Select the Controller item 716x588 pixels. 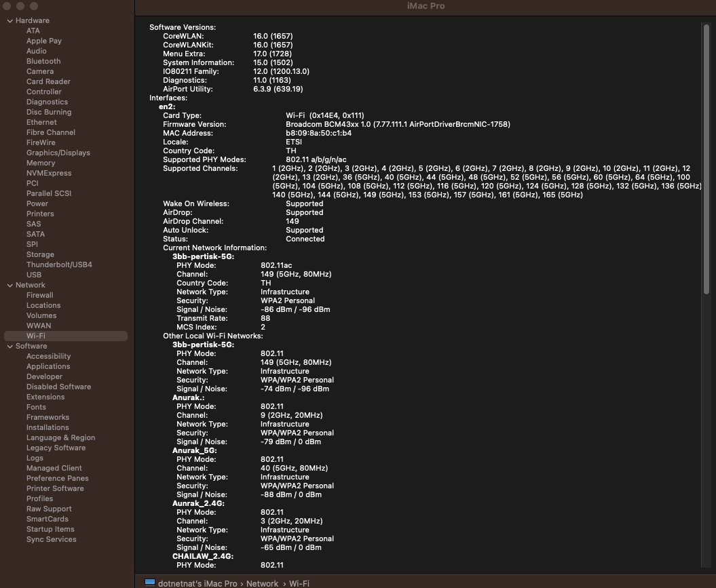44,92
